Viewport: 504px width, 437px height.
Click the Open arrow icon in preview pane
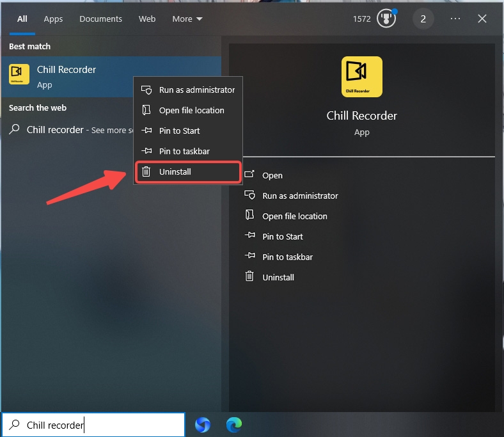[x=249, y=174]
